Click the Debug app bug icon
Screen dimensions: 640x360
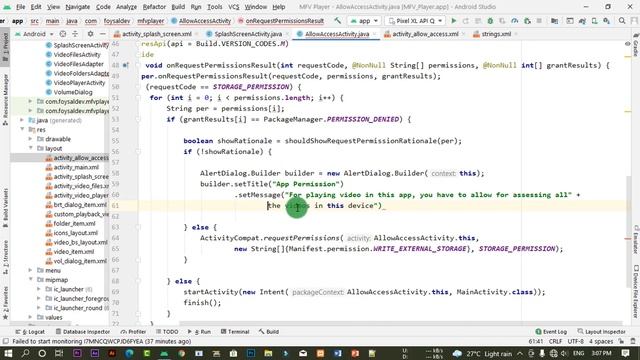click(490, 20)
